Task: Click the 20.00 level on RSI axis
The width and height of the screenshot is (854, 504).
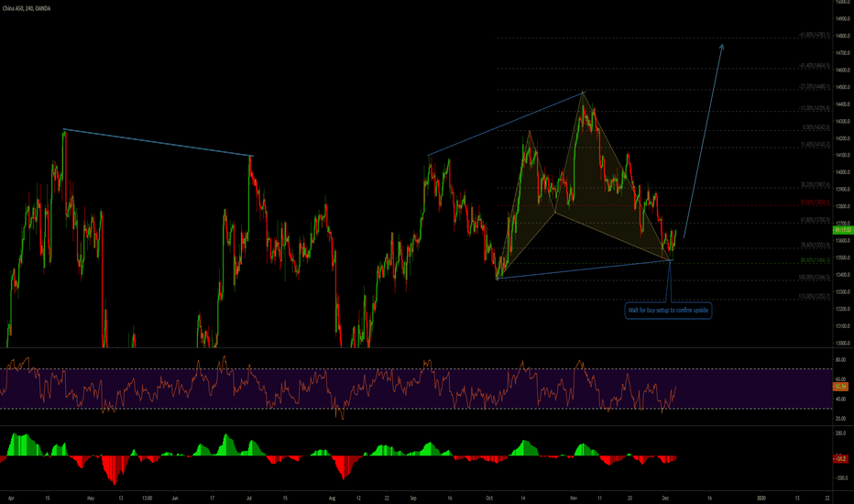Action: [840, 419]
